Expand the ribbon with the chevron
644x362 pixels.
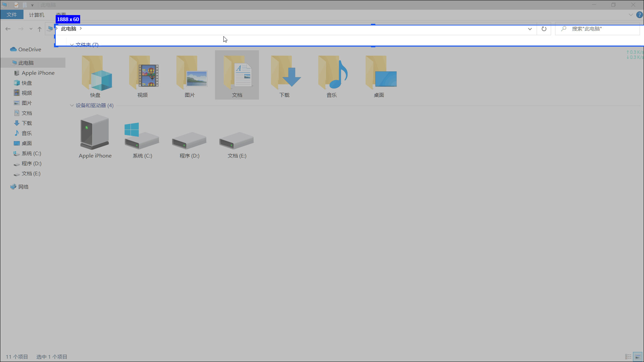click(x=631, y=15)
